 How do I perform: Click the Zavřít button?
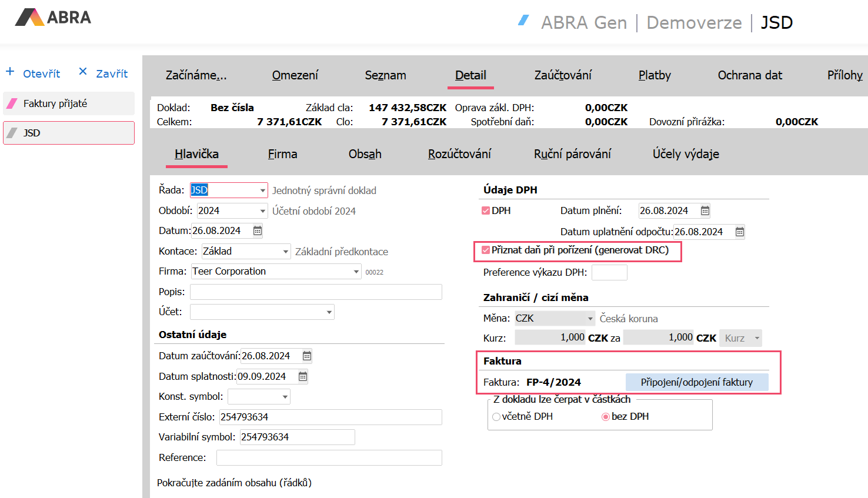tap(104, 73)
